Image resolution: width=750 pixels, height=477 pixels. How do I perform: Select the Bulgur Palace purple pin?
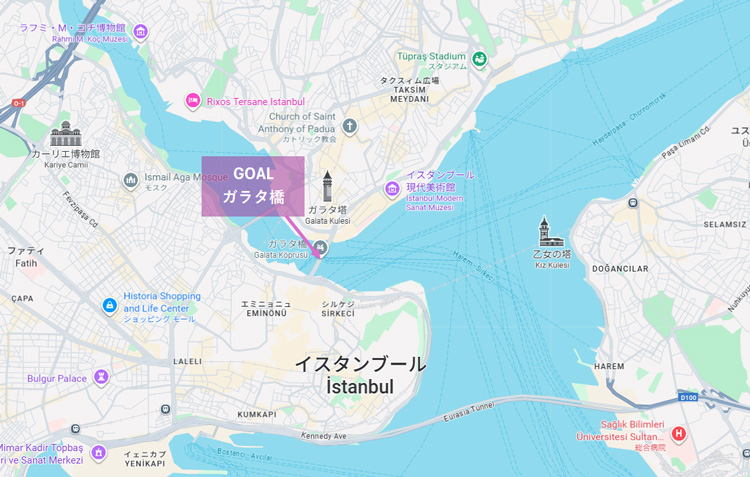click(x=101, y=377)
